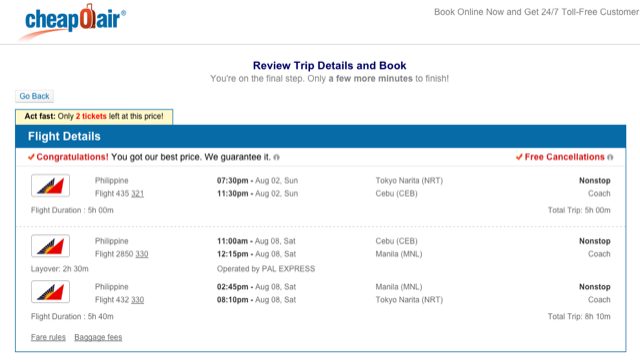Screen dimensions: 640x362
Task: Click the Congratulations! text
Action: click(73, 157)
